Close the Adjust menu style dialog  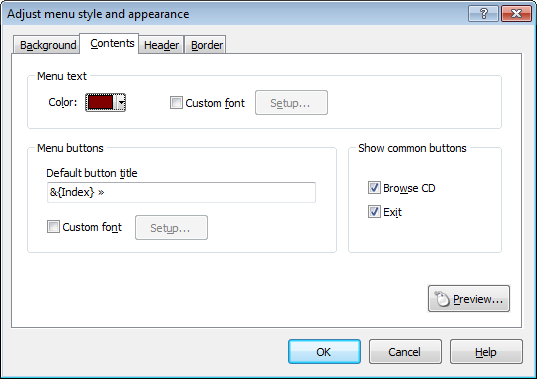tap(516, 14)
